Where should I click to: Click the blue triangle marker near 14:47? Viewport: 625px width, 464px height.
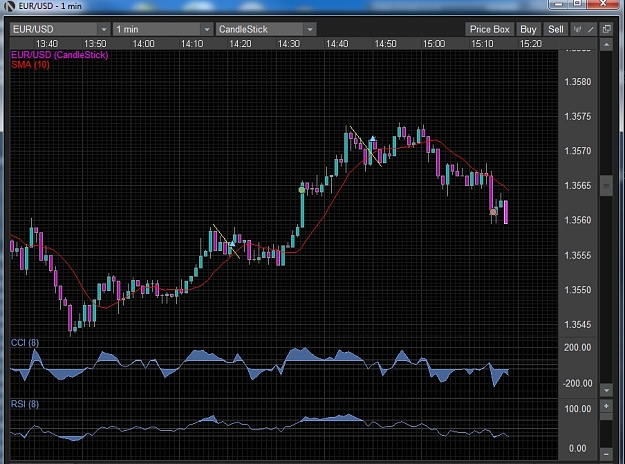pyautogui.click(x=373, y=139)
